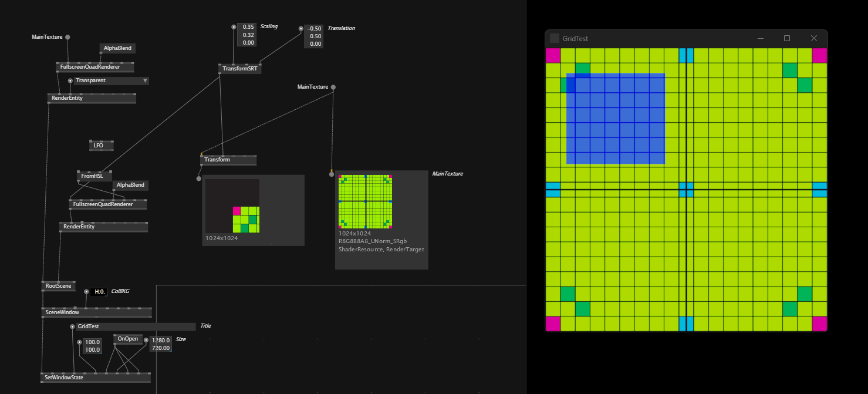Viewport: 868px width, 394px height.
Task: Select the SetWindowState node
Action: [x=65, y=378]
